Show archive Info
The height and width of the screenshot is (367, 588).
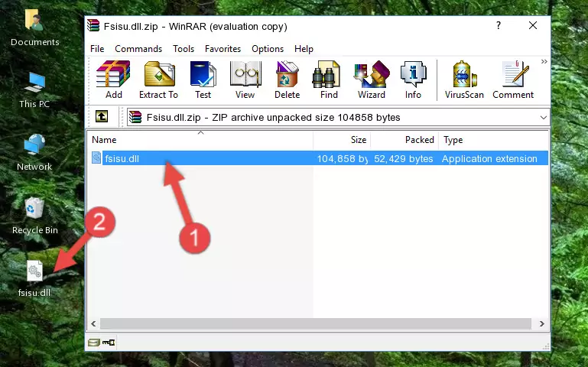click(x=413, y=80)
